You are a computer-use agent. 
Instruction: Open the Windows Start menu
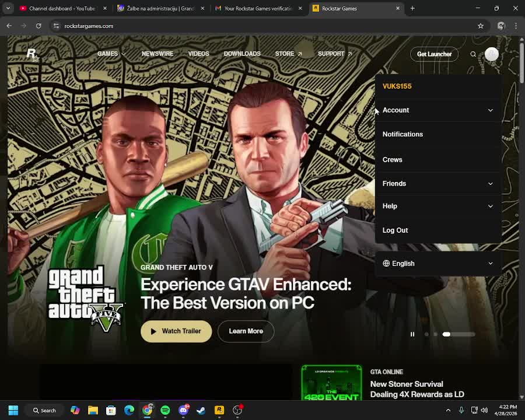point(13,410)
